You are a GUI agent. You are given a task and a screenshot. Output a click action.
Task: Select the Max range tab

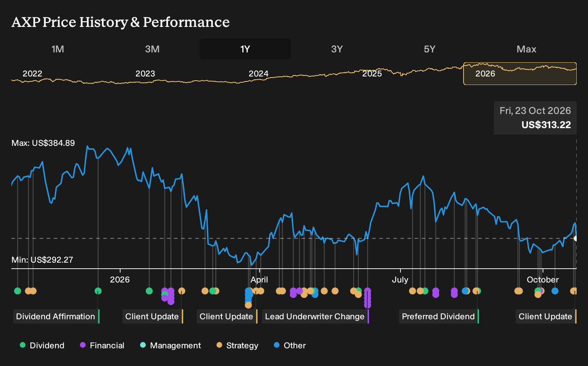[526, 49]
